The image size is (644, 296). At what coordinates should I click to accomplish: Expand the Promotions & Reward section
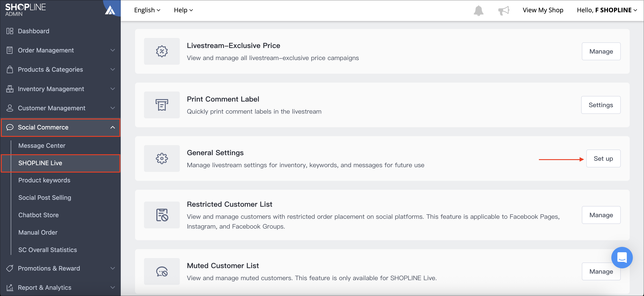[x=61, y=268]
